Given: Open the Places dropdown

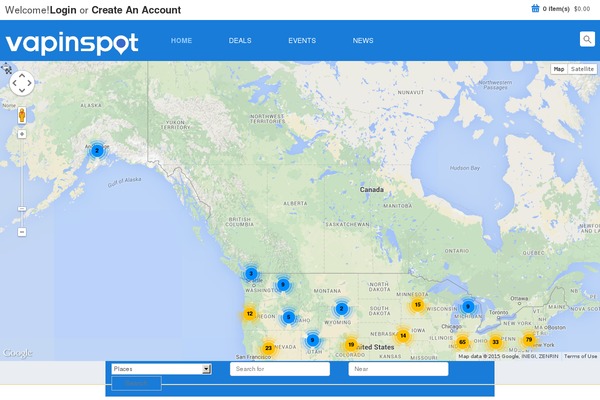Looking at the screenshot, I should tap(161, 369).
